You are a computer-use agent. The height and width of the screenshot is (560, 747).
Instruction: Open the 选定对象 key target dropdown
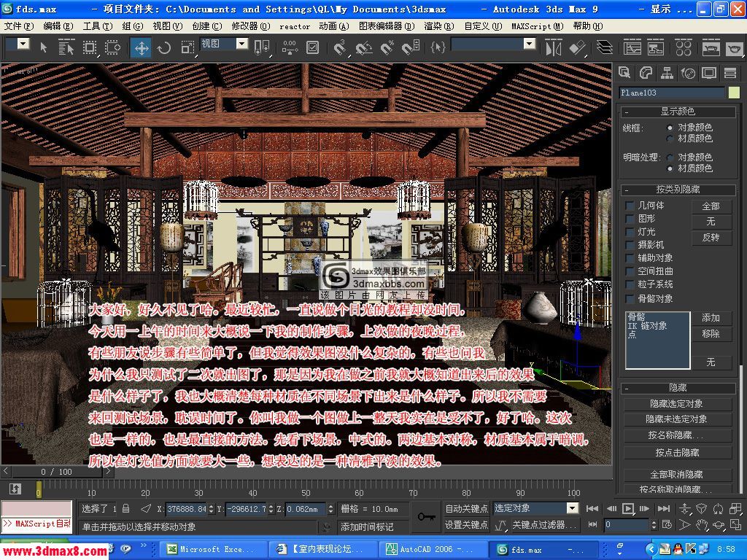[x=573, y=508]
